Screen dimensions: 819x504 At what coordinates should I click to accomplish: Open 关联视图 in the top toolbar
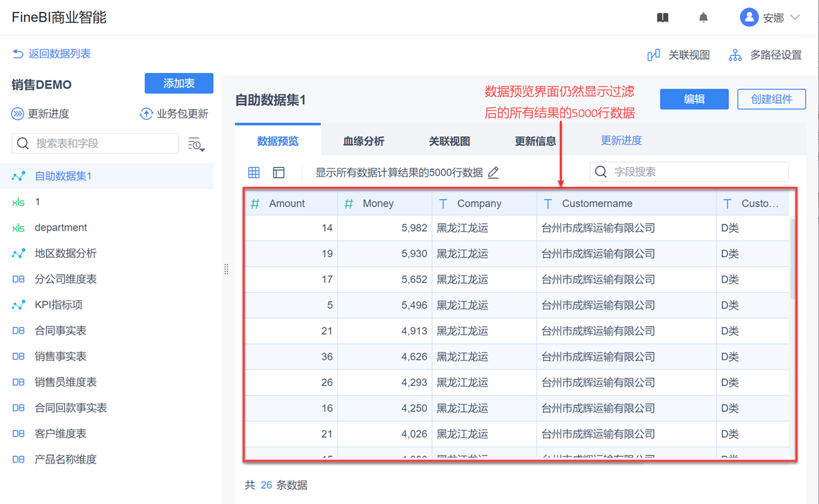pyautogui.click(x=679, y=55)
